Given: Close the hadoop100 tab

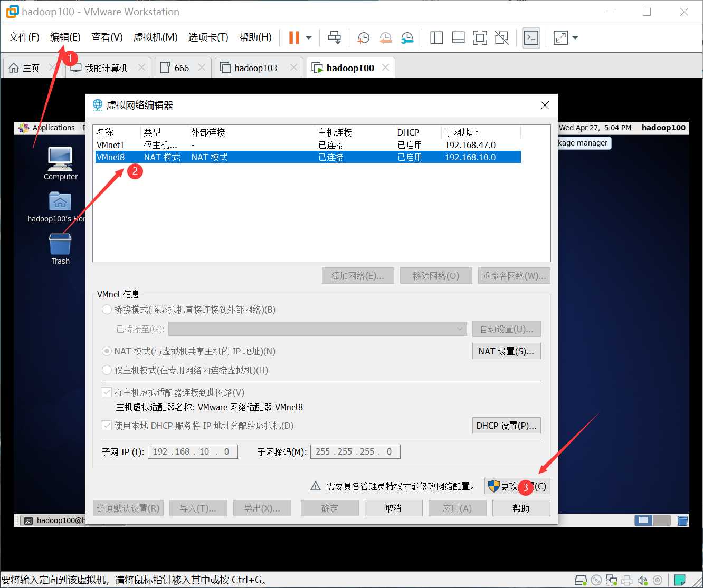Looking at the screenshot, I should 386,68.
